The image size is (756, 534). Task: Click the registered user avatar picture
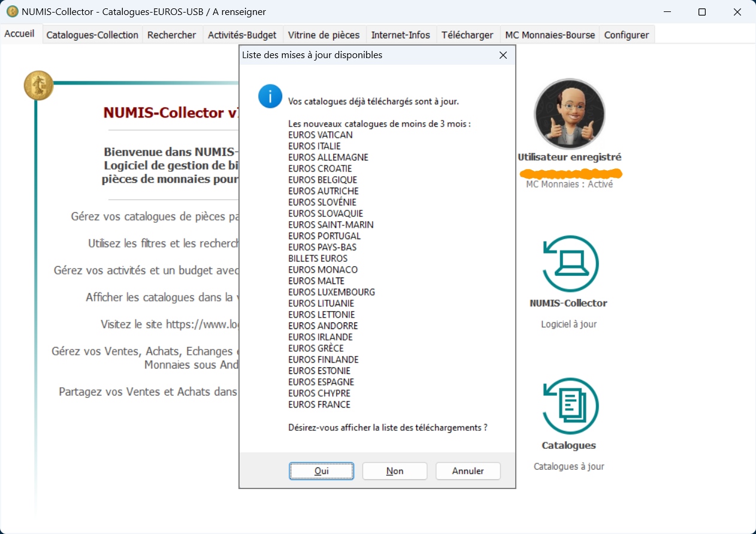(x=570, y=114)
